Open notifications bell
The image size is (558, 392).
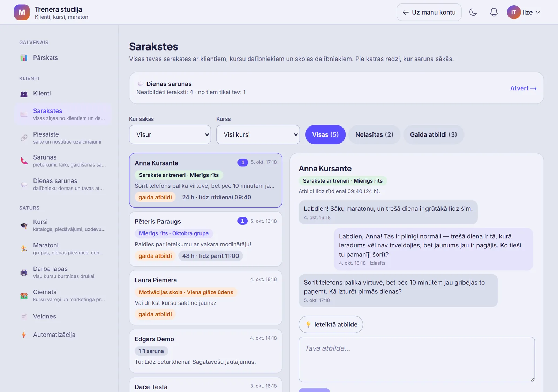pyautogui.click(x=494, y=12)
